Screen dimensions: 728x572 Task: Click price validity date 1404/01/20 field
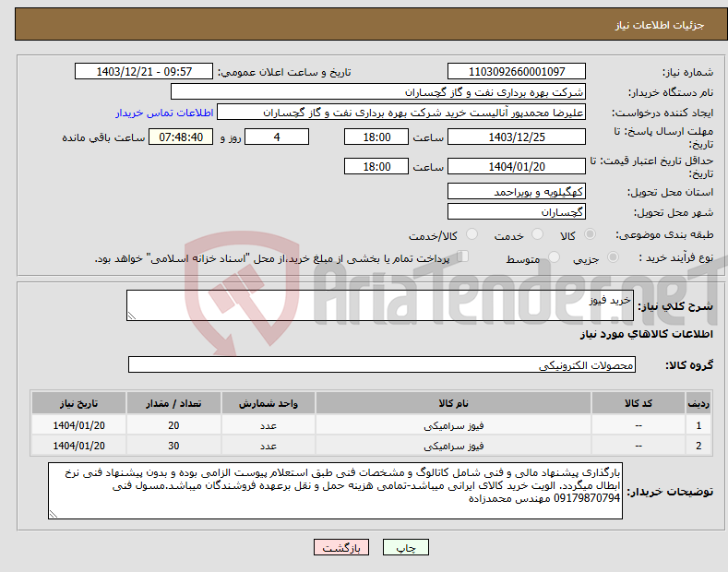517,166
